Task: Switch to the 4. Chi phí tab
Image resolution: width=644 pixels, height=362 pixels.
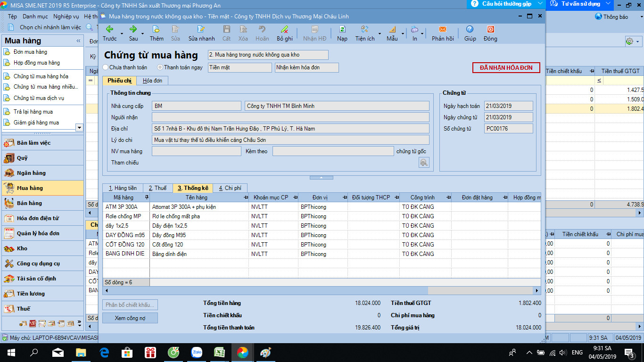Action: (x=230, y=188)
